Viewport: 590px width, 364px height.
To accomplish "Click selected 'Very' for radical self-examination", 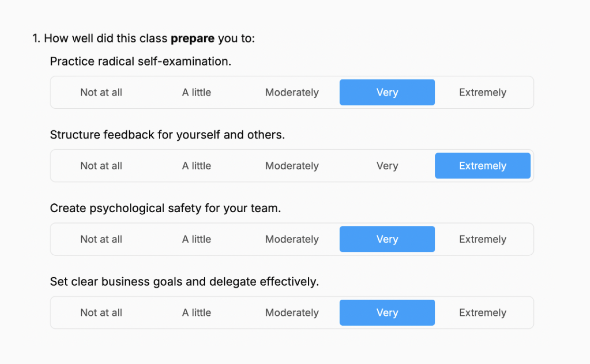I will [387, 93].
